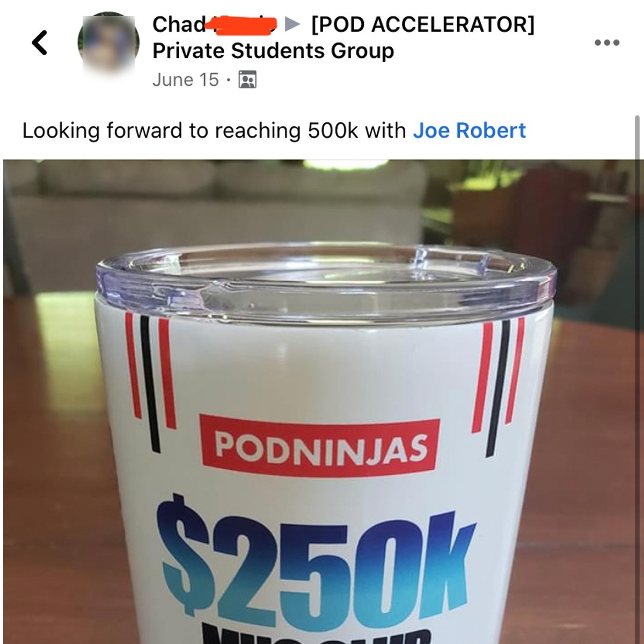The image size is (644, 644).
Task: Tap the caption 'Looking forward to reaching 500k'
Action: tap(189, 131)
